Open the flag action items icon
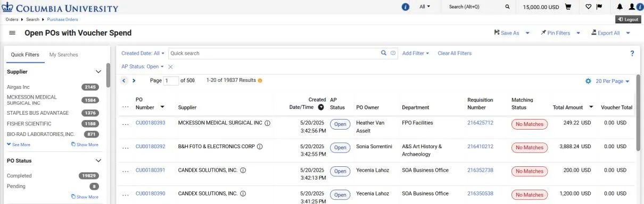 599,7
